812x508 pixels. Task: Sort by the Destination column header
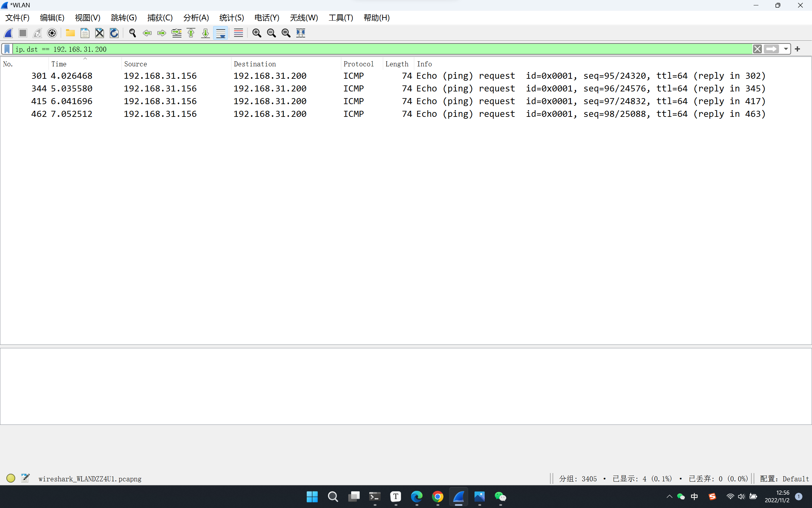coord(286,64)
